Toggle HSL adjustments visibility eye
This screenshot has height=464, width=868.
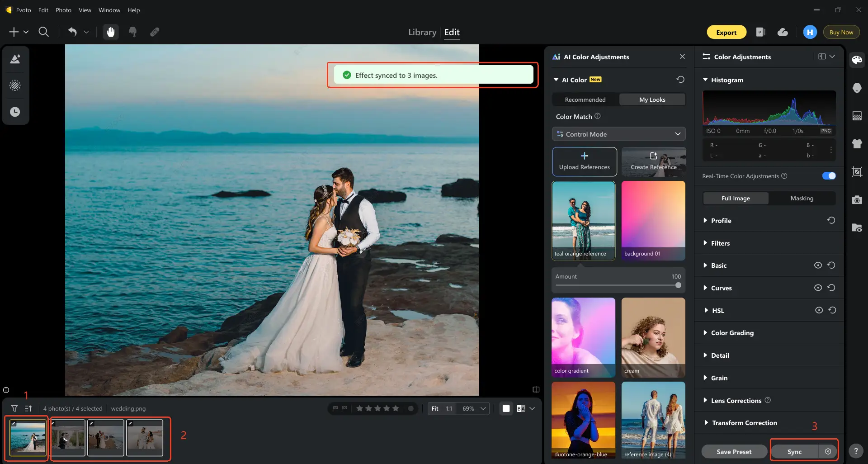[x=819, y=310]
